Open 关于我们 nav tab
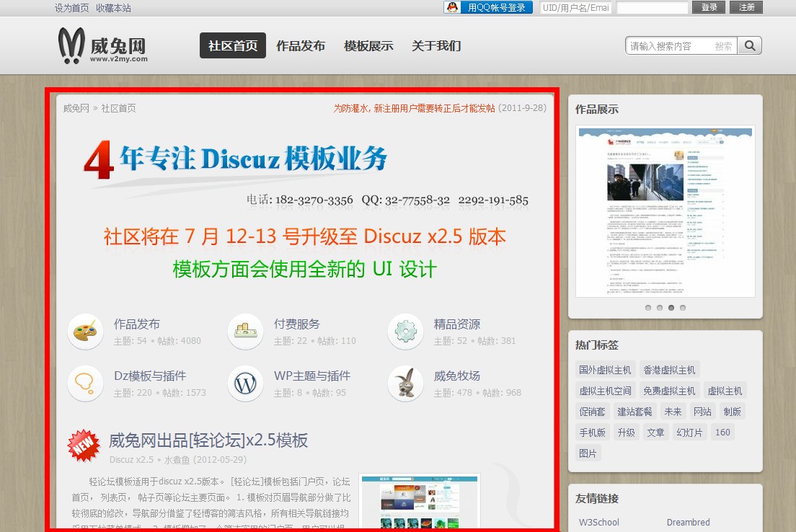Viewport: 796px width, 532px height. 436,45
